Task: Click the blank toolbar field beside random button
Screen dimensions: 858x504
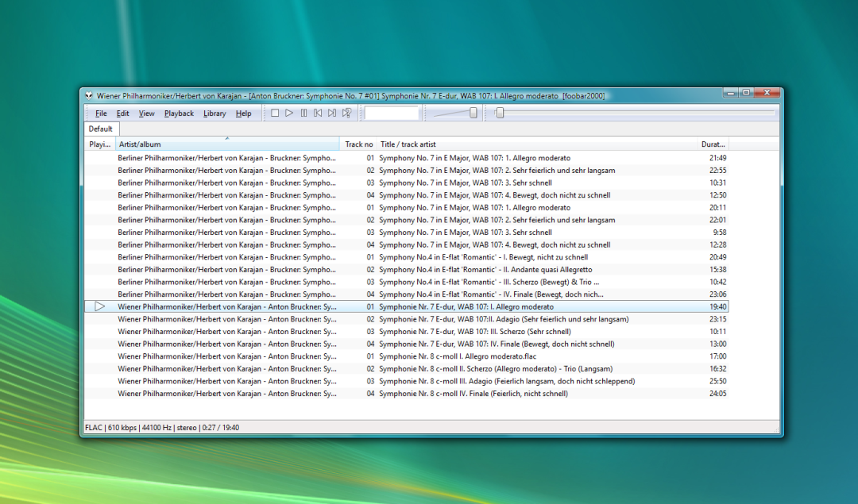Action: coord(392,113)
